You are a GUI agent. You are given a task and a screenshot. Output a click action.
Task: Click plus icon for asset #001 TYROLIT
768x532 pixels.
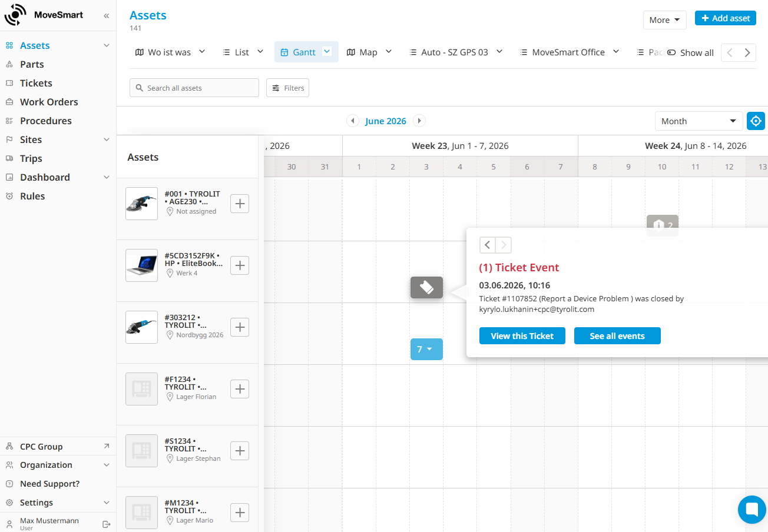[x=240, y=204]
